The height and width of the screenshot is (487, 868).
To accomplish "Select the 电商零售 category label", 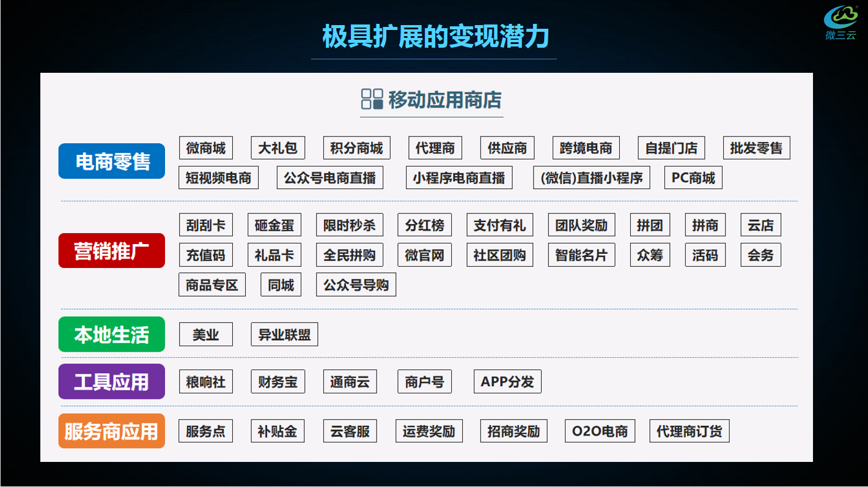I will point(112,161).
